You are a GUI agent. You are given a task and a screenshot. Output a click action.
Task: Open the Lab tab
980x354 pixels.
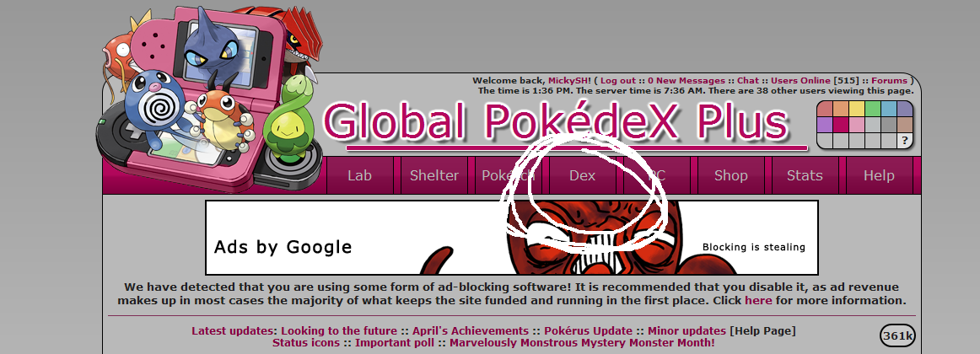coord(360,175)
